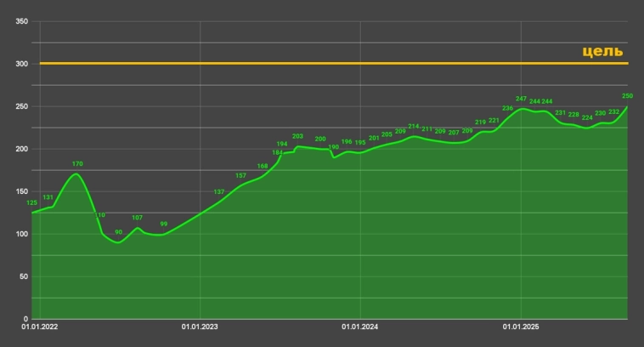Click the '300' y-axis label
Screen dimensions: 644x347
tap(22, 64)
